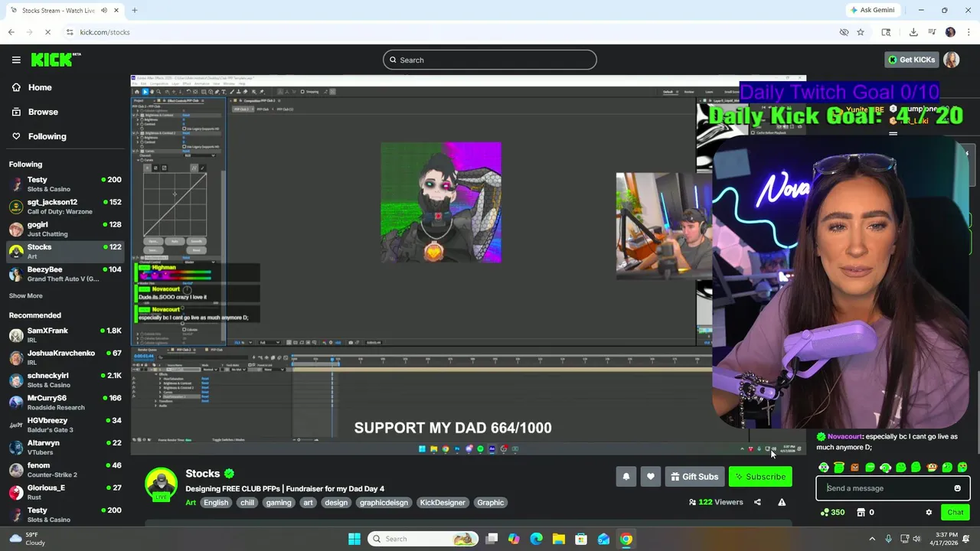
Task: Open the chat shop icon
Action: (x=861, y=512)
